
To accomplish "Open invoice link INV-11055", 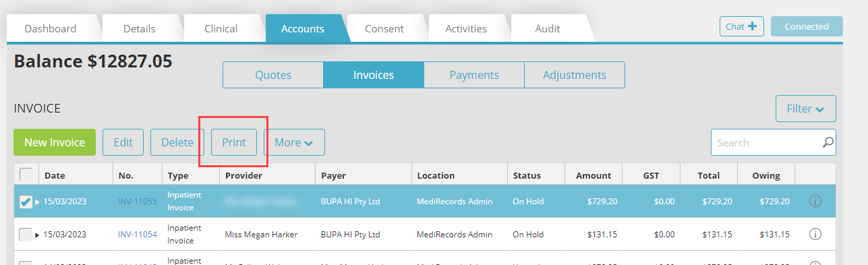I will click(138, 201).
